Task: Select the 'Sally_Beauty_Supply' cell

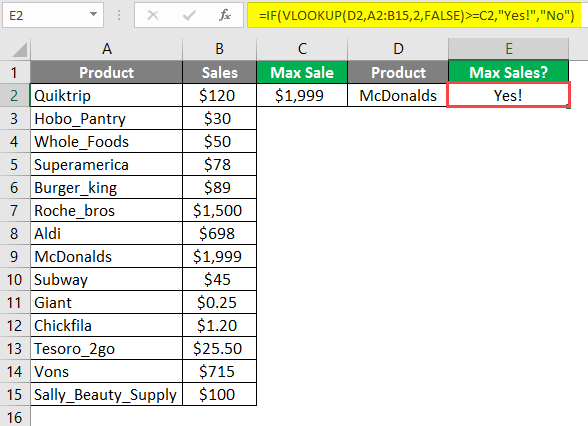Action: click(106, 394)
